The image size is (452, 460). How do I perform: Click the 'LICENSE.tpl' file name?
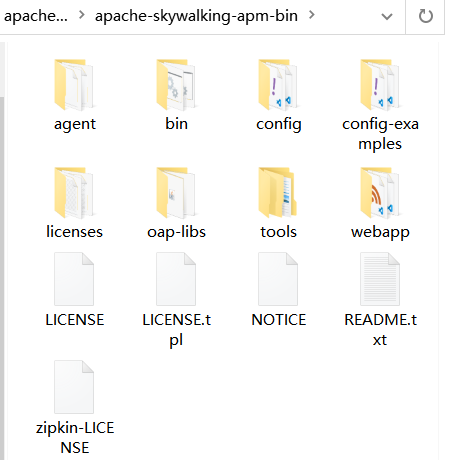click(x=176, y=330)
